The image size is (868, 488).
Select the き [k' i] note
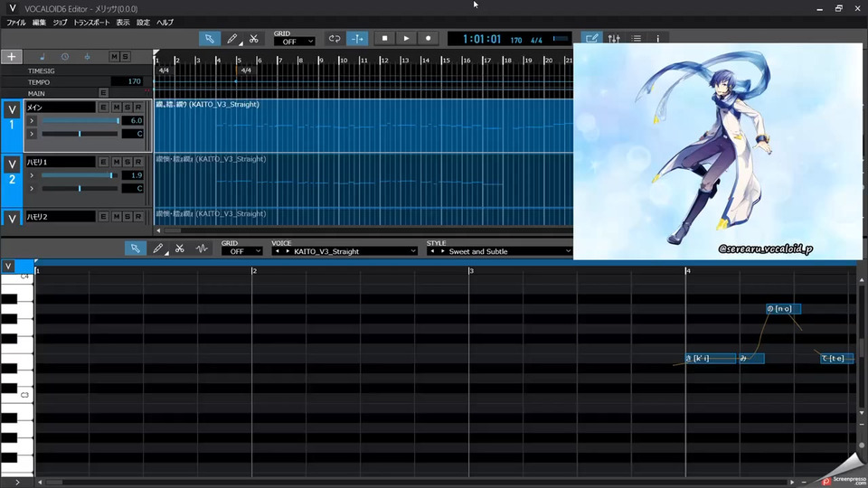pyautogui.click(x=711, y=359)
